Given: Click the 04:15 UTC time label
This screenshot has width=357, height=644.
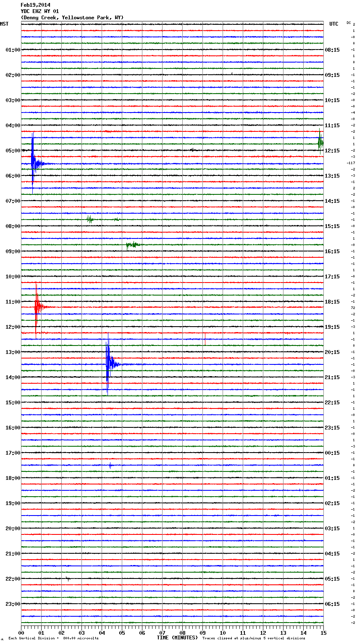Looking at the screenshot, I should (x=332, y=554).
